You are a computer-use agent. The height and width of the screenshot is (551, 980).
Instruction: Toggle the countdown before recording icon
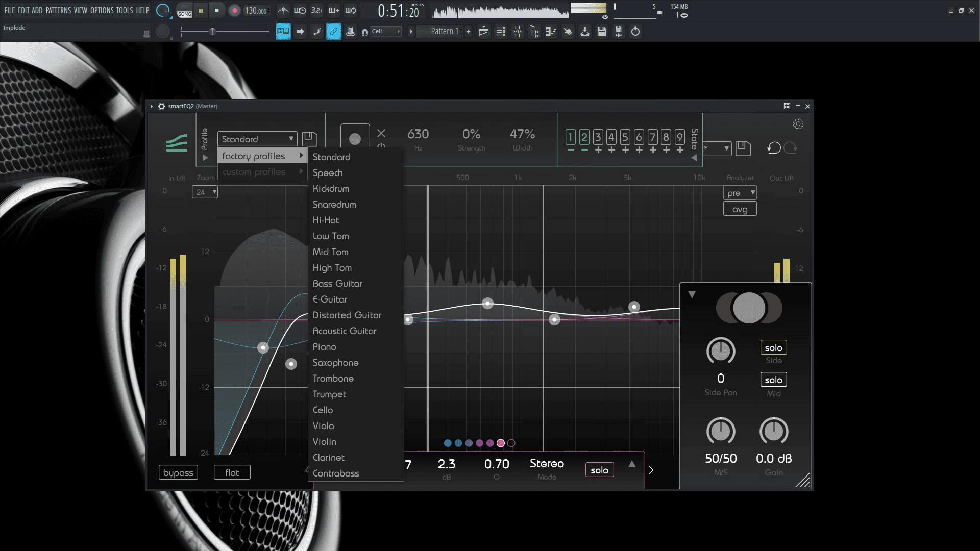(x=316, y=10)
